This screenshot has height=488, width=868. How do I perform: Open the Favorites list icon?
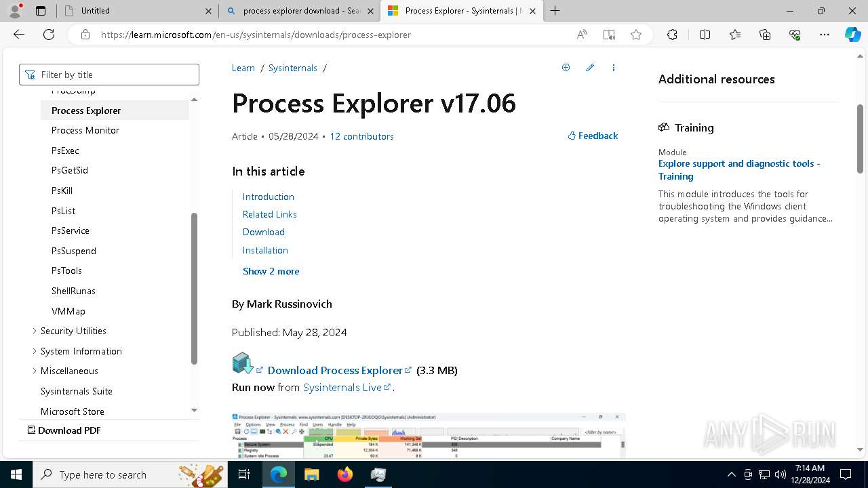(x=735, y=35)
